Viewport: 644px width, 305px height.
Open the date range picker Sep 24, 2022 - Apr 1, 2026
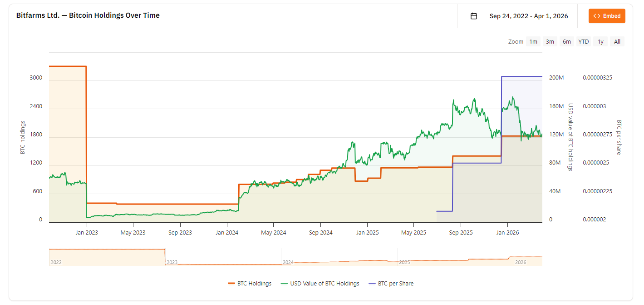[x=528, y=16]
